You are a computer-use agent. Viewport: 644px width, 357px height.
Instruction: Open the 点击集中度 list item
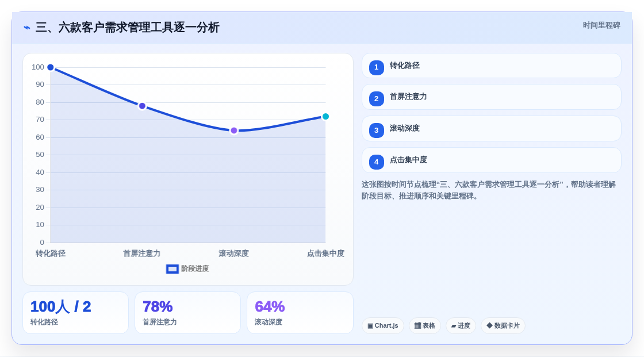tap(491, 160)
